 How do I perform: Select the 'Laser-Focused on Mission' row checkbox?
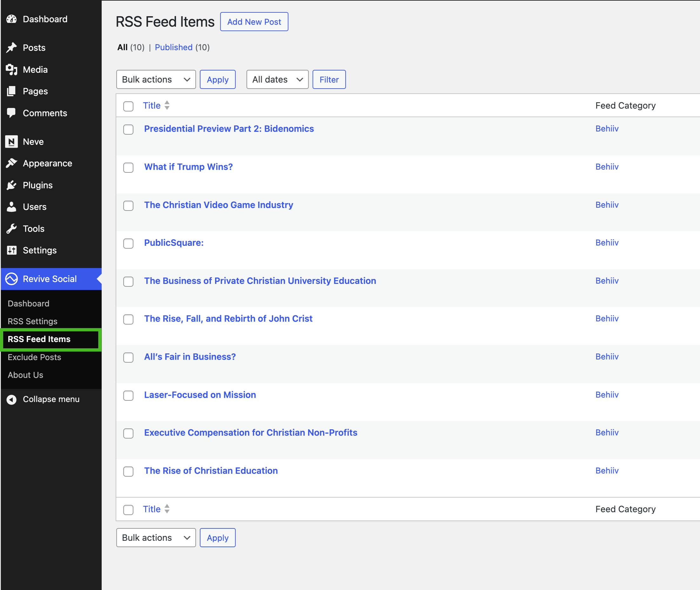[128, 396]
